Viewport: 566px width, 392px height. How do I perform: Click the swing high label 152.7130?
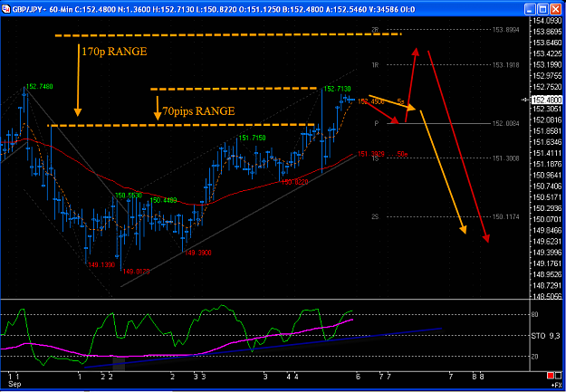coord(337,89)
